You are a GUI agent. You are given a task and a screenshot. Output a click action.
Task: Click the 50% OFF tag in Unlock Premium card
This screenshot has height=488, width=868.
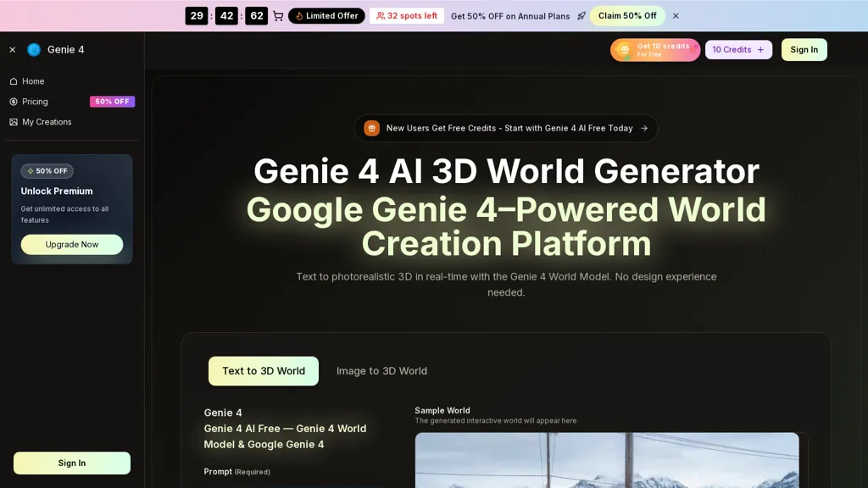coord(47,171)
